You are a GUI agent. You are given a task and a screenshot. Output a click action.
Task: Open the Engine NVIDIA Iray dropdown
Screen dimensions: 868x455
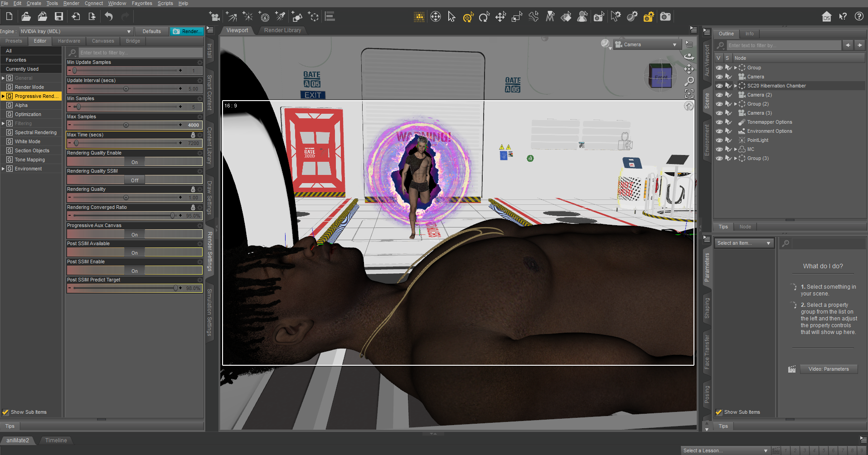pos(76,31)
